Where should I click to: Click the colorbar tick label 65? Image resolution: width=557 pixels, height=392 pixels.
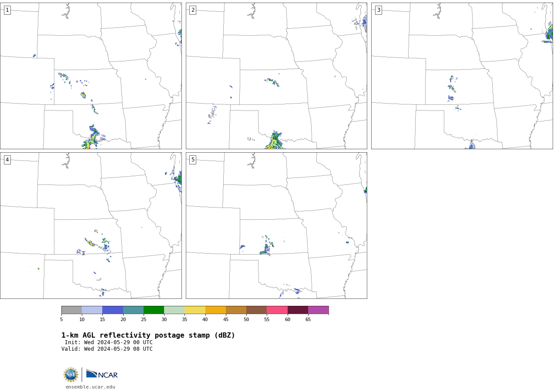(308, 320)
